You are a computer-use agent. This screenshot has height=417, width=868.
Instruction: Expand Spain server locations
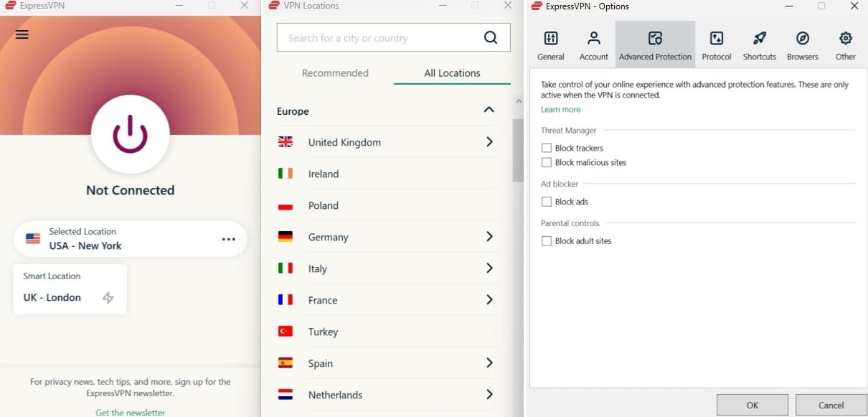(489, 363)
